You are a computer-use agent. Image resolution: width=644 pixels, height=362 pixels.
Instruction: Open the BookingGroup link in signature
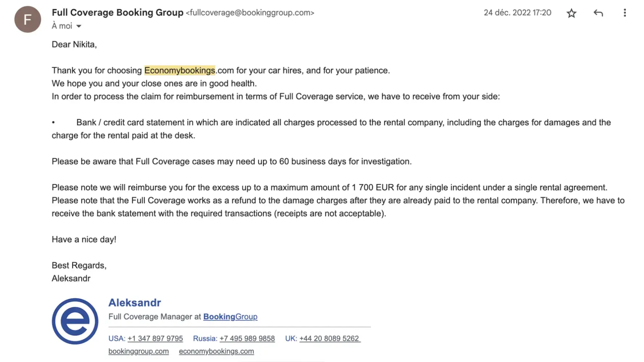point(230,317)
